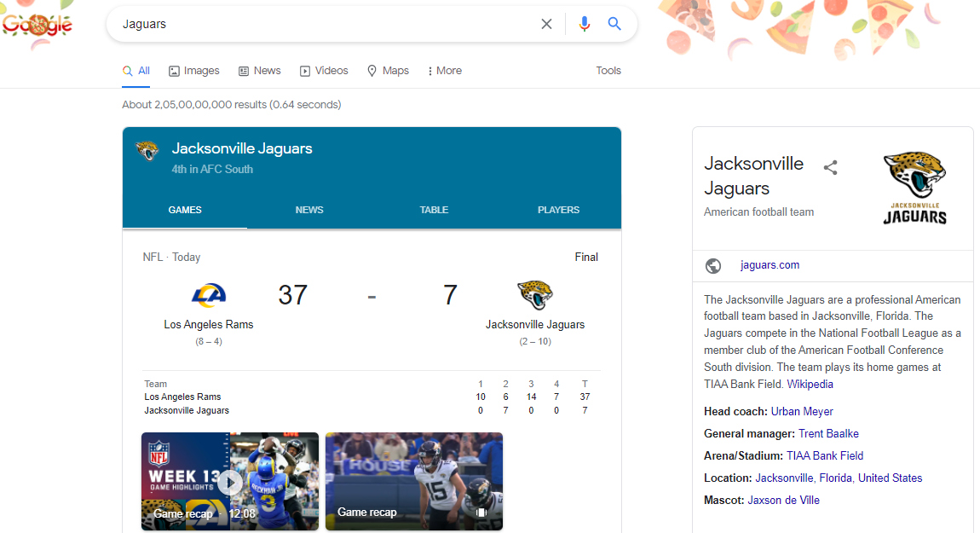Switch to the News results tab
The image size is (980, 533).
(x=259, y=71)
